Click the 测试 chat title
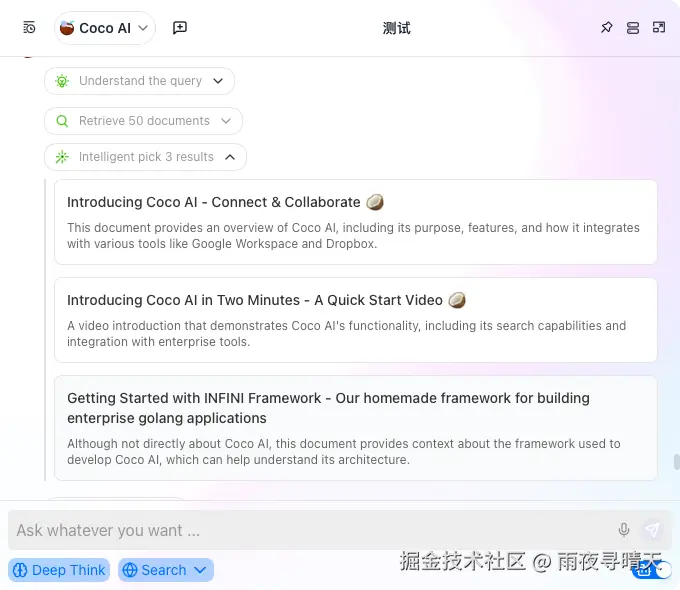The image size is (680, 590). coord(396,28)
